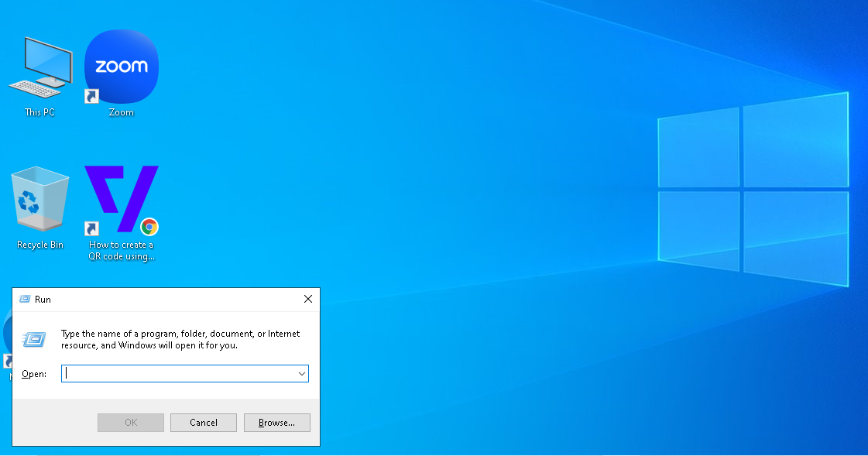Image resolution: width=868 pixels, height=456 pixels.
Task: Click the Chrome badge on the QR shortcut
Action: click(149, 227)
